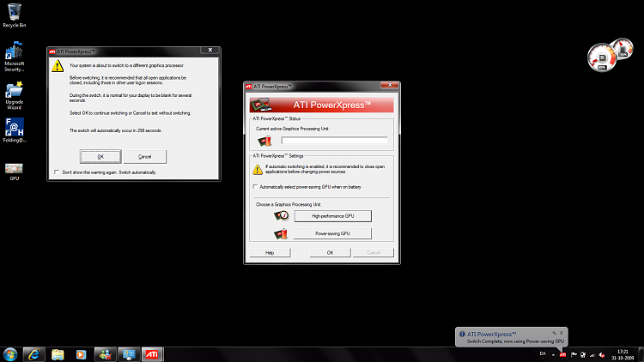Launch Internet Explorer from the taskbar
644x362 pixels.
tap(33, 354)
